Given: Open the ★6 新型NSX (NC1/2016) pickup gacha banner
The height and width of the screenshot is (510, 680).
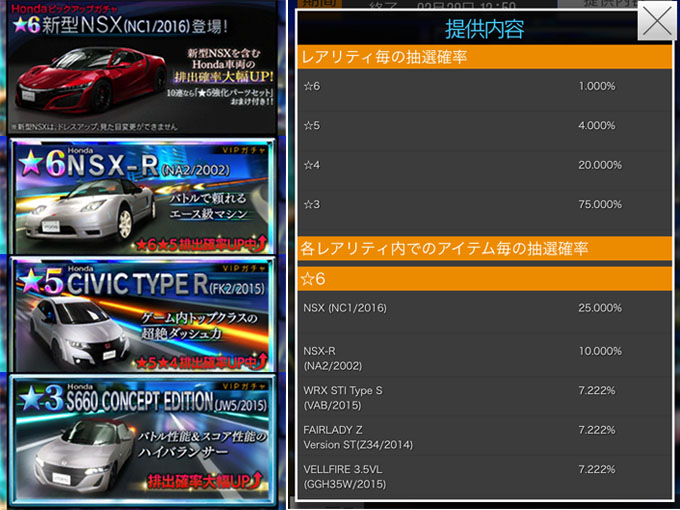Looking at the screenshot, I should coord(142,67).
